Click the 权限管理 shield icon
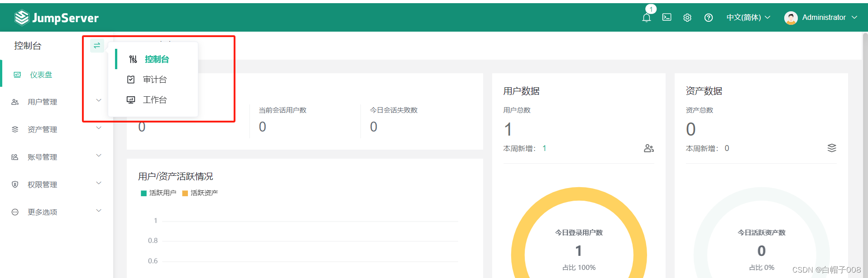This screenshot has width=868, height=278. [15, 184]
